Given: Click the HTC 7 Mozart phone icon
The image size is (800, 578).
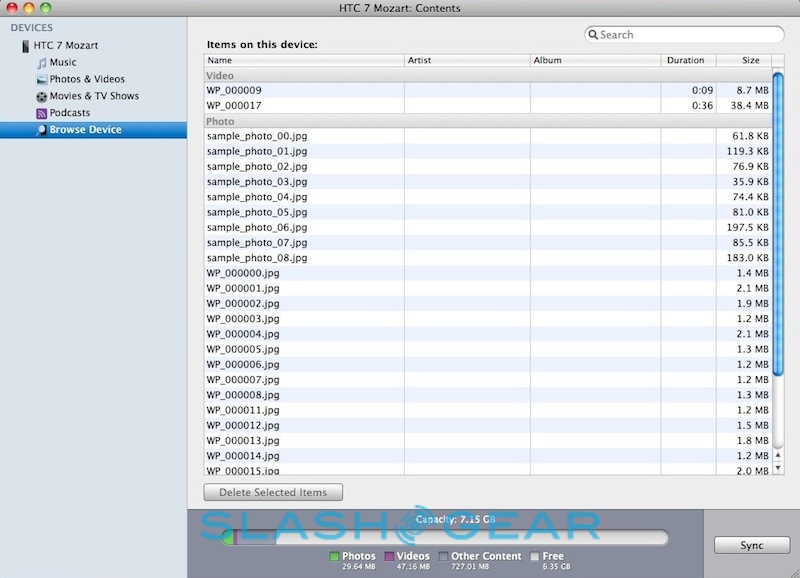Looking at the screenshot, I should pyautogui.click(x=25, y=46).
